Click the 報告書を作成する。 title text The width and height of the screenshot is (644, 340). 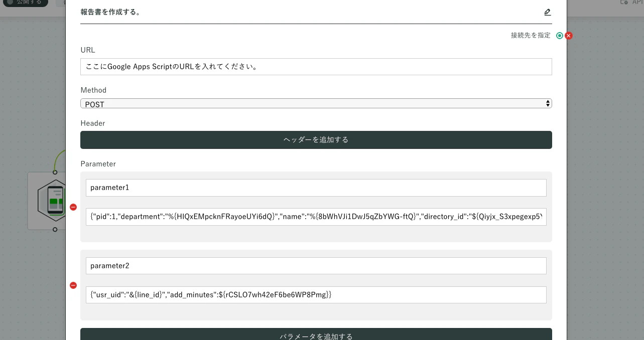coord(110,12)
